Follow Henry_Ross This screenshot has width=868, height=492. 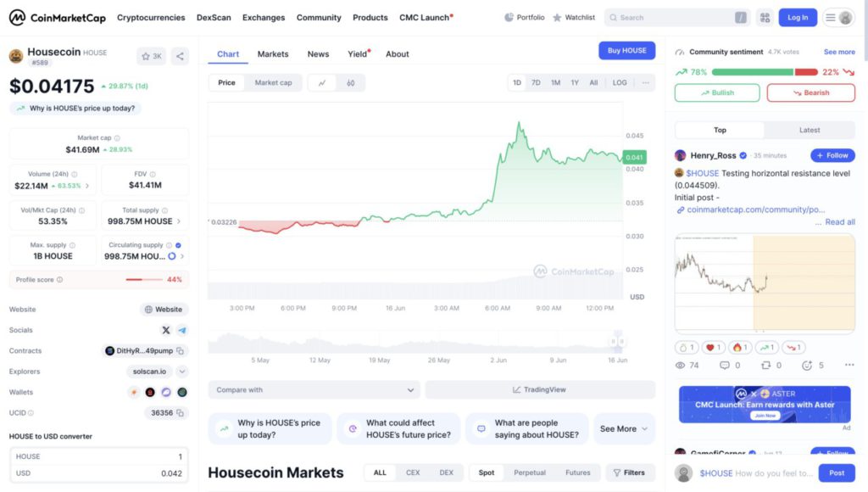[832, 156]
